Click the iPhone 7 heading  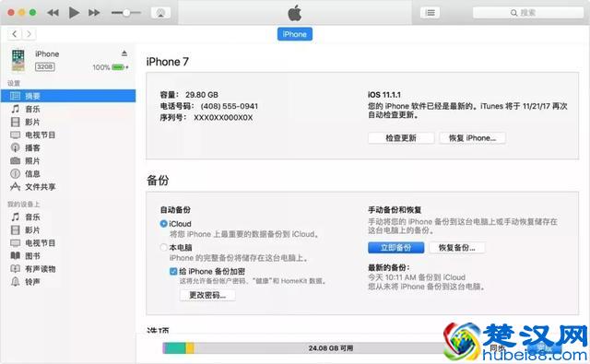click(x=168, y=62)
